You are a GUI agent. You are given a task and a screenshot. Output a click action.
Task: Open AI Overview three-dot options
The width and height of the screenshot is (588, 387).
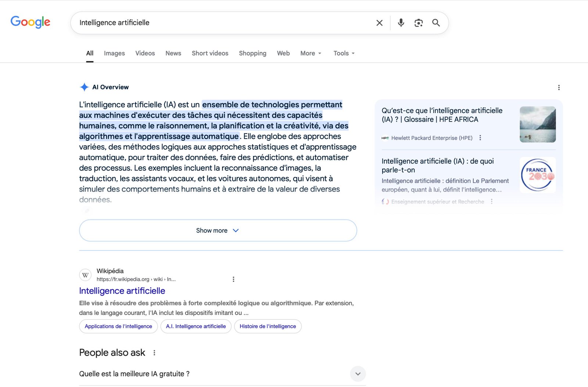(559, 87)
